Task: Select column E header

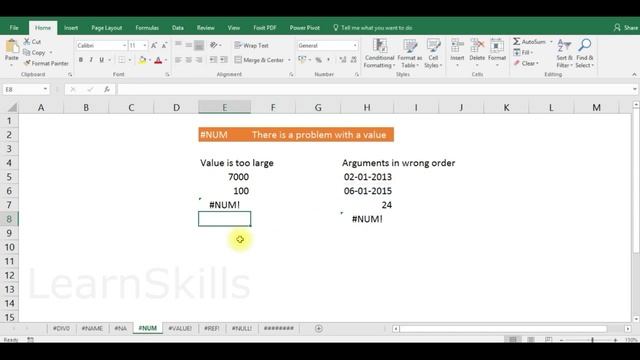Action: [224, 107]
